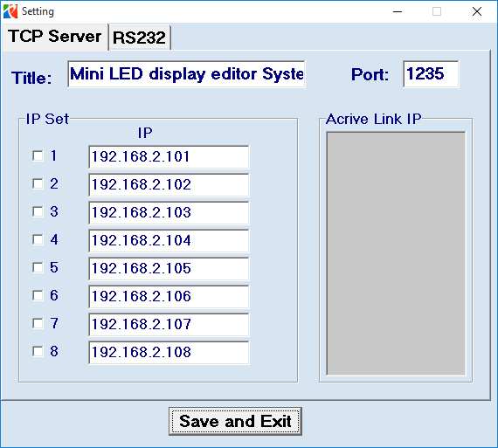The height and width of the screenshot is (448, 498).
Task: Click the Setting app icon in title bar
Action: [10, 11]
